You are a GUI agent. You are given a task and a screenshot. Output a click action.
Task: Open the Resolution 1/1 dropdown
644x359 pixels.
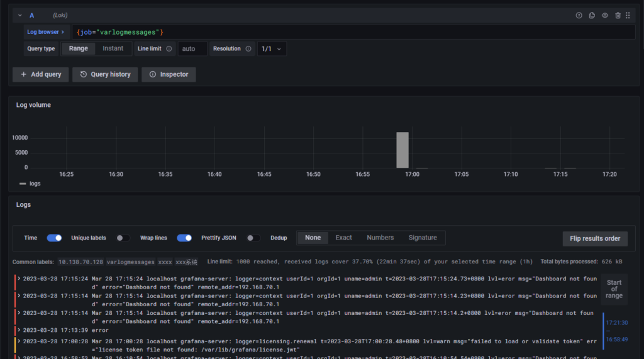coord(272,48)
